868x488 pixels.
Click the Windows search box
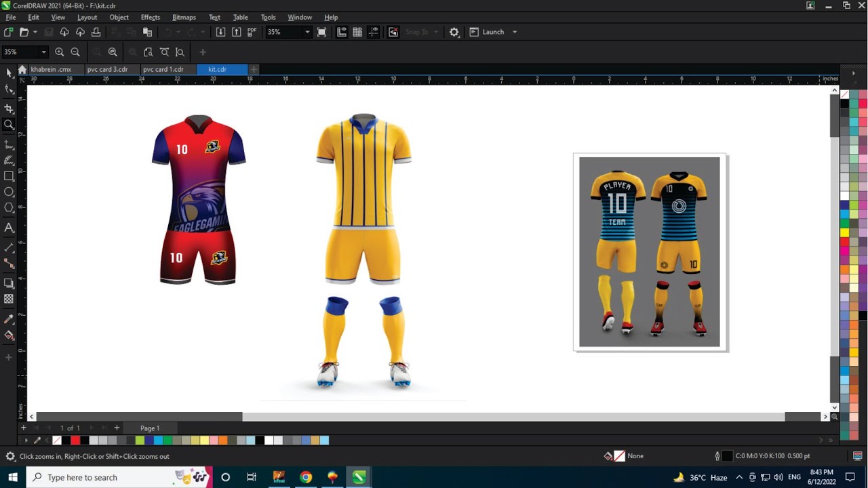119,477
